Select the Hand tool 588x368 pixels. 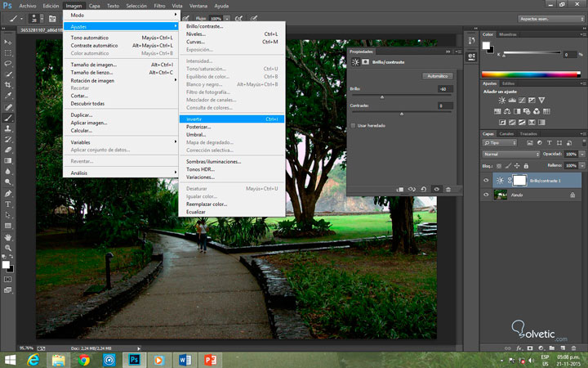pos(8,237)
